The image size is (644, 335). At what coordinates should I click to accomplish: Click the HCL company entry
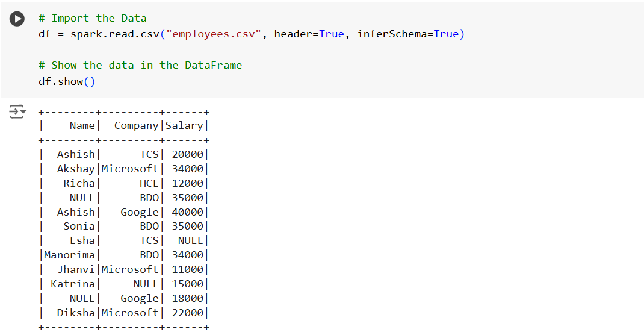coord(149,183)
